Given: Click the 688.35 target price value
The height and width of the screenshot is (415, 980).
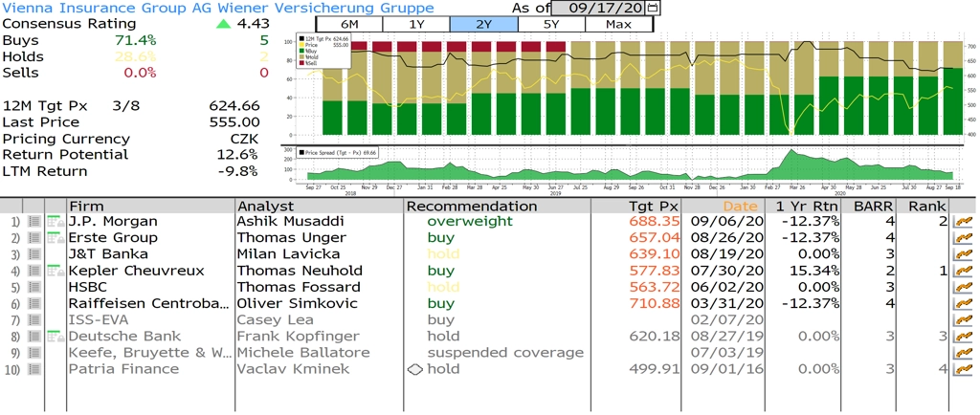Looking at the screenshot, I should coord(654,221).
